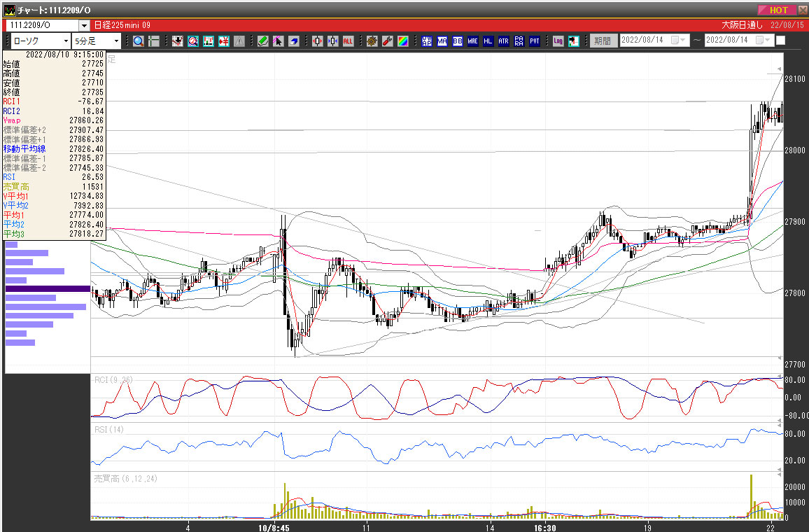Click the chart app icon in title bar
This screenshot has height=532, width=809.
9,10
